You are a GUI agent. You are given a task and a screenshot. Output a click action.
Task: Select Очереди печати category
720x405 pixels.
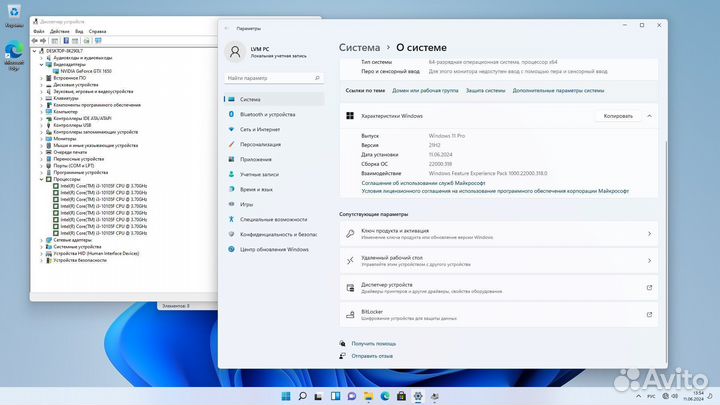70,152
